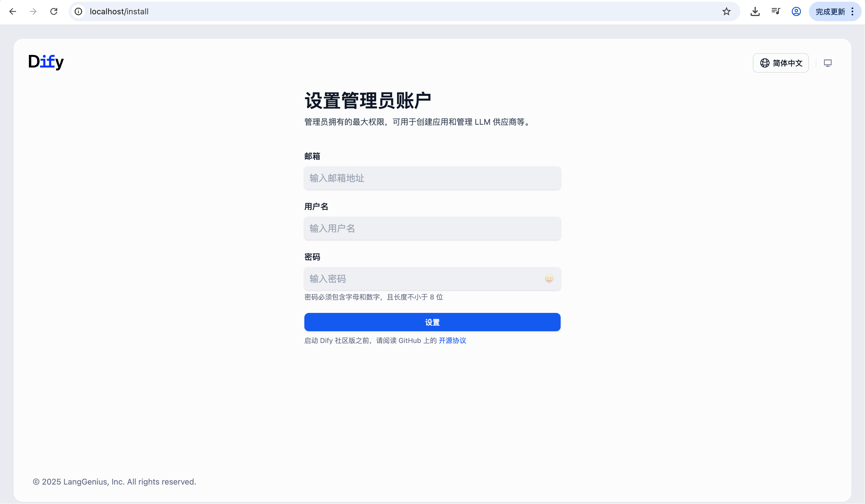Click the password hint 密码必须包含字母和数字 text

[x=374, y=297]
